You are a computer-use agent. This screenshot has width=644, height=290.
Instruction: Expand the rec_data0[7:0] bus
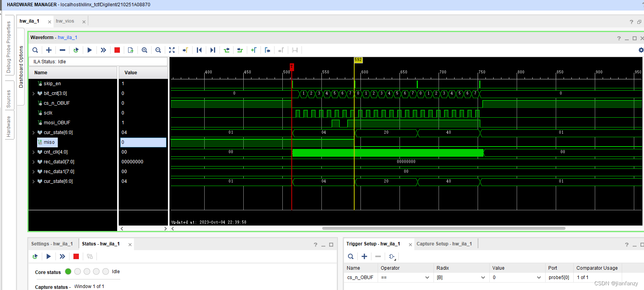click(34, 162)
